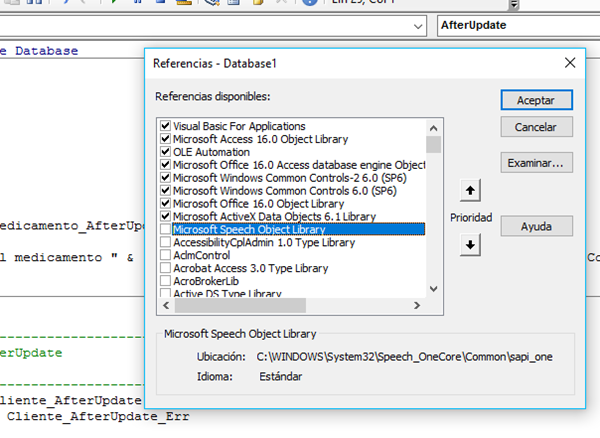Image resolution: width=600 pixels, height=438 pixels.
Task: Open the toolbar options overflow arrow
Action: pos(514,5)
